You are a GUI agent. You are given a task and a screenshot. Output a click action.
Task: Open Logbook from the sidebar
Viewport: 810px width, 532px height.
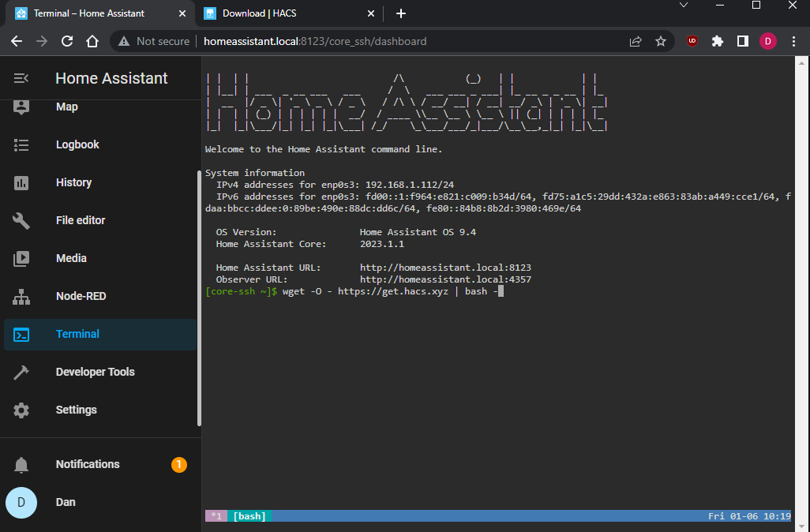point(77,144)
